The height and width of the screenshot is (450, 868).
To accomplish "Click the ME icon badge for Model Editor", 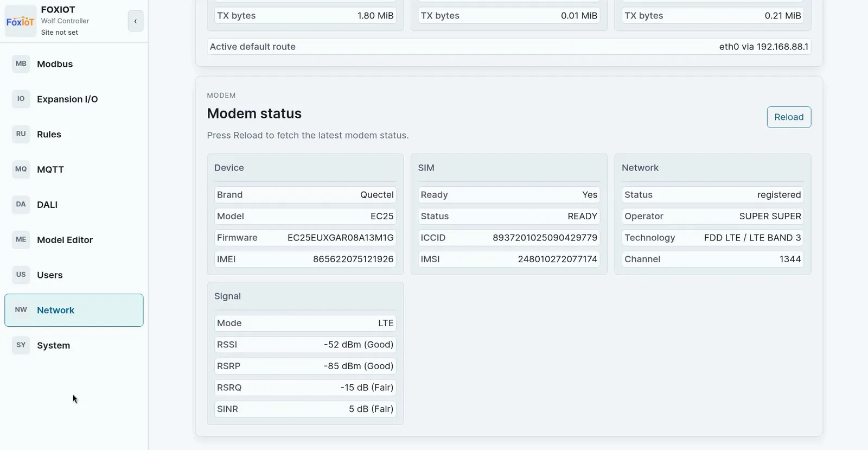I will click(x=21, y=239).
